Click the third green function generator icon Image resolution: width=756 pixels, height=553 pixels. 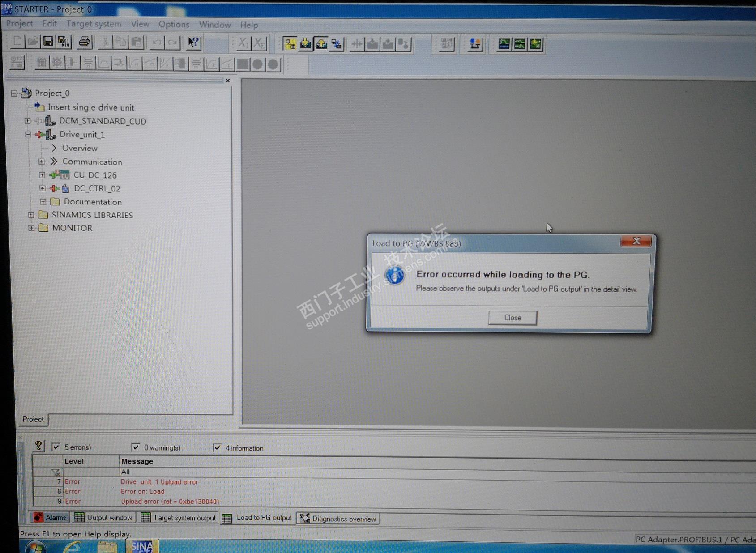[x=535, y=44]
